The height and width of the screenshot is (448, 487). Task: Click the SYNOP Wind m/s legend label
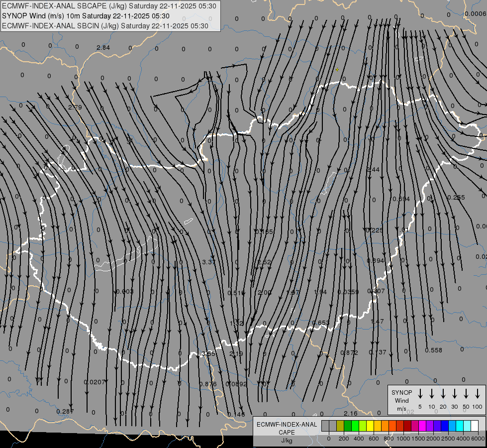tap(401, 400)
